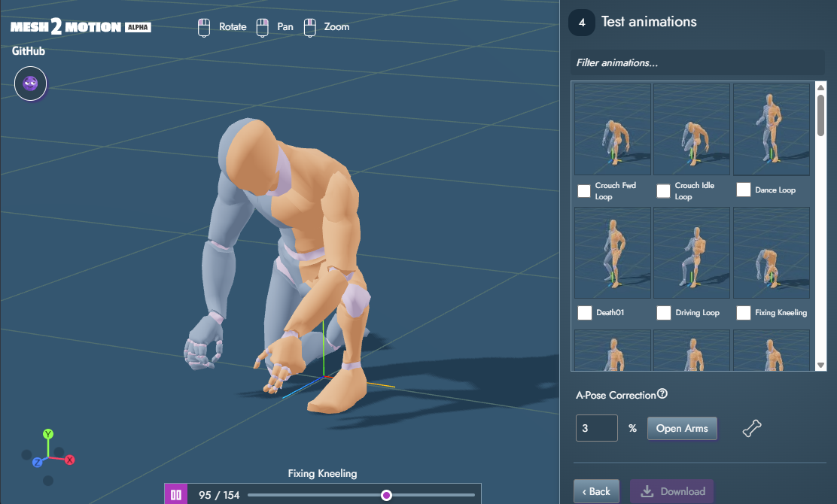Click the step 4 badge icon
The image size is (837, 504).
[581, 23]
